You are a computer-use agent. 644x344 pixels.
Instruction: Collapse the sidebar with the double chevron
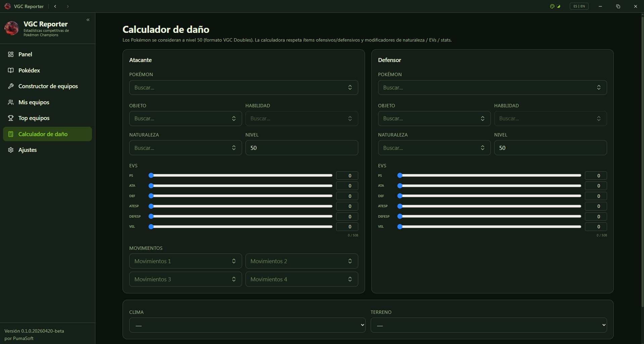click(x=88, y=20)
